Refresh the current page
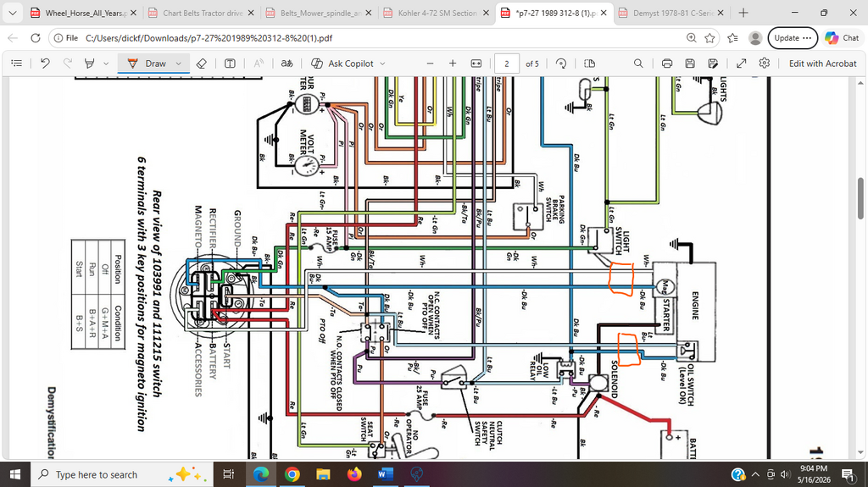Screen dimensions: 868x487 click(x=36, y=38)
